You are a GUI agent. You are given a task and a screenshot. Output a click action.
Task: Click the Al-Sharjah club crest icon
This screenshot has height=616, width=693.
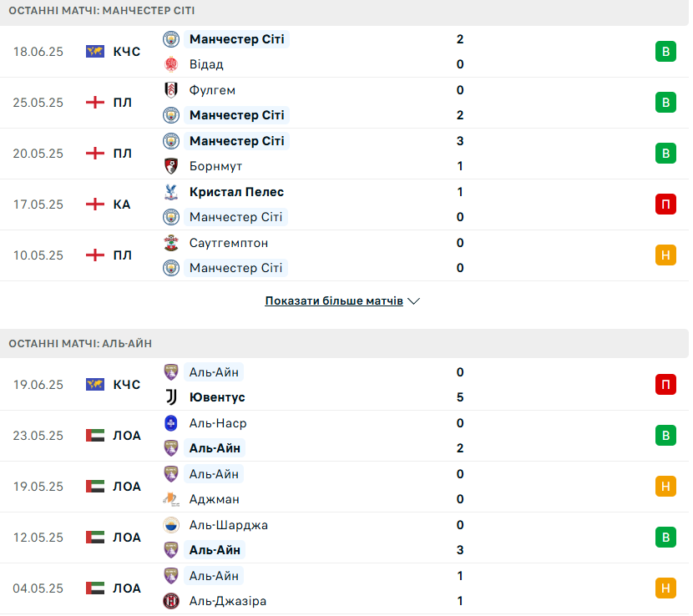coord(171,525)
